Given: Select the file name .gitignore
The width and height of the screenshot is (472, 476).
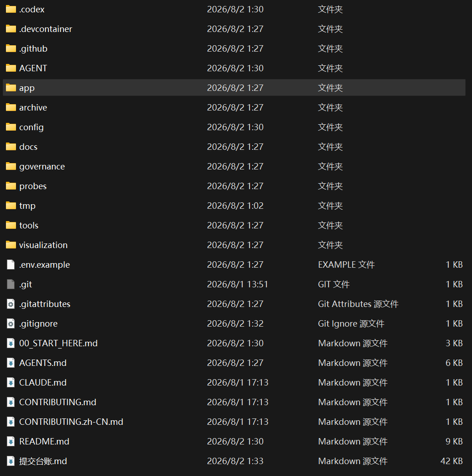Looking at the screenshot, I should (38, 323).
